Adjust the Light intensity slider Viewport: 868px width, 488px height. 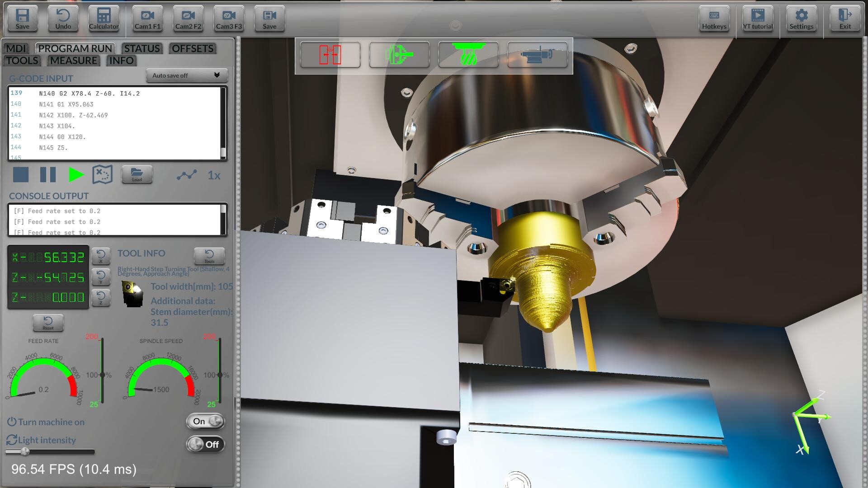[25, 451]
